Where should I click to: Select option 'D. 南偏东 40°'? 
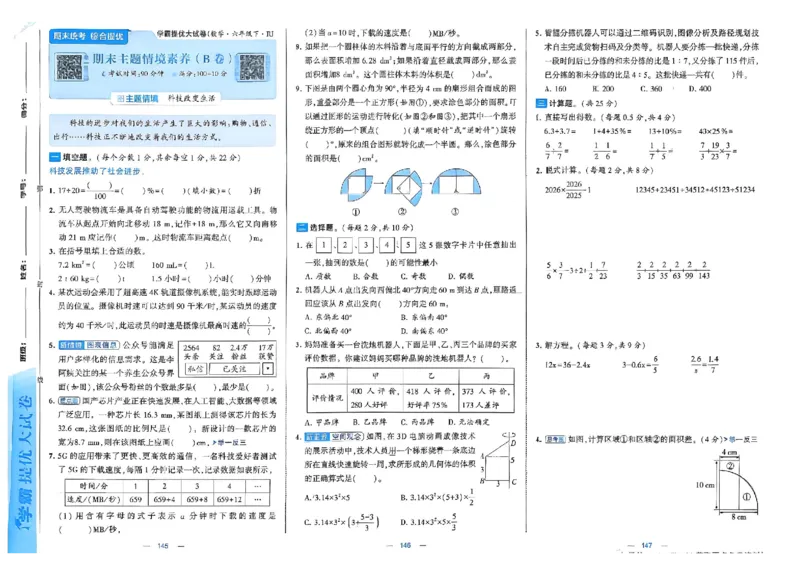424,331
